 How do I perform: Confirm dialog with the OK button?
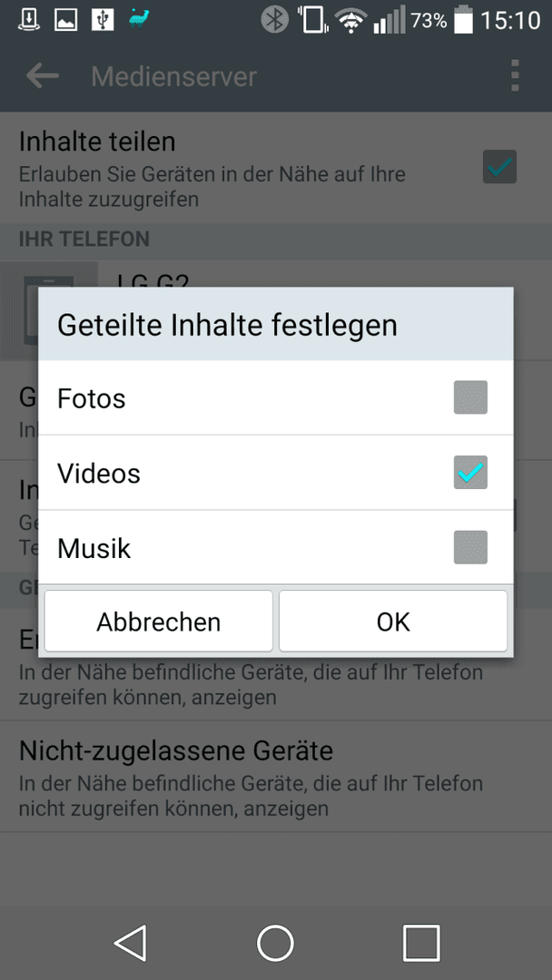click(393, 622)
